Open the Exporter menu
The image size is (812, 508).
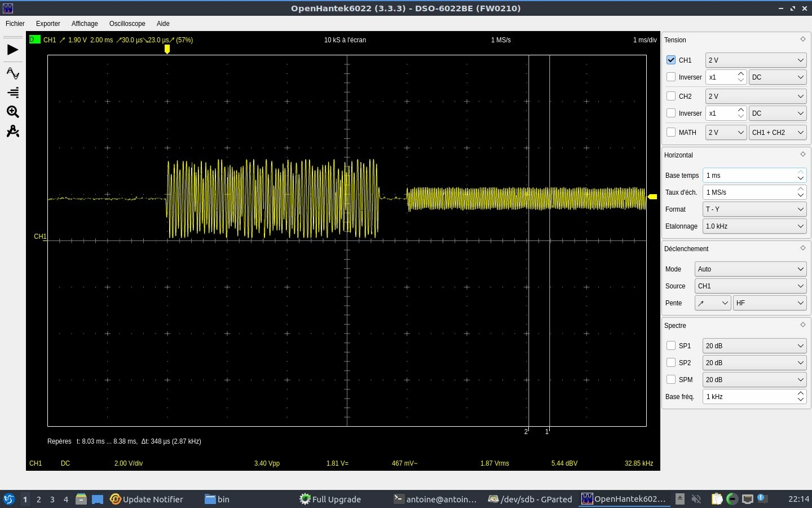48,24
